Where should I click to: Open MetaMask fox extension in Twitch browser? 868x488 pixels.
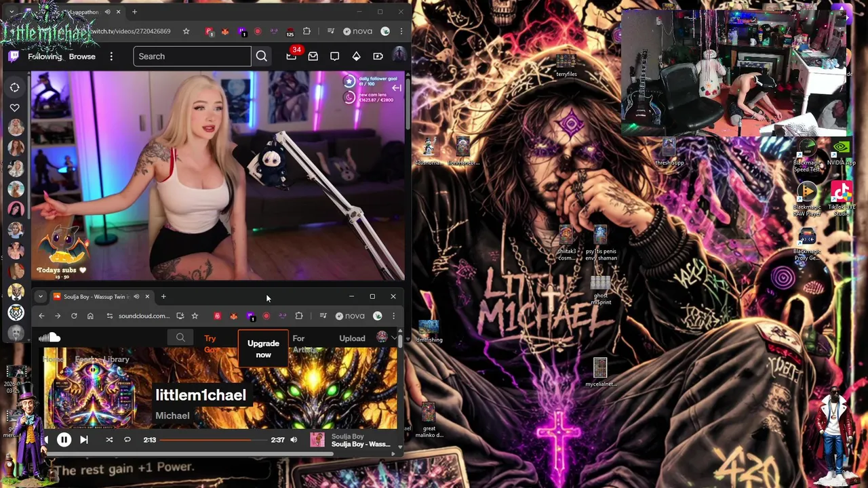[225, 31]
